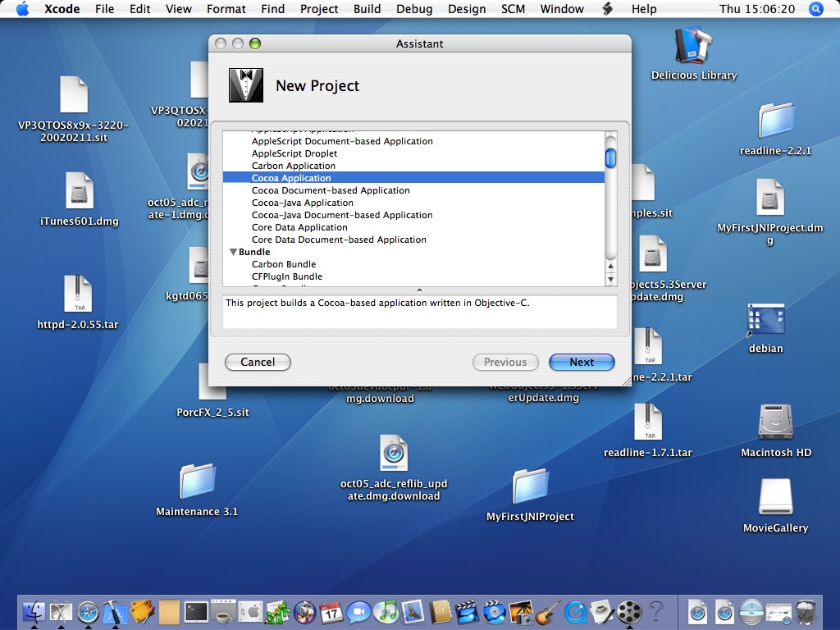Select Cocoa Document-based Application template

point(331,190)
